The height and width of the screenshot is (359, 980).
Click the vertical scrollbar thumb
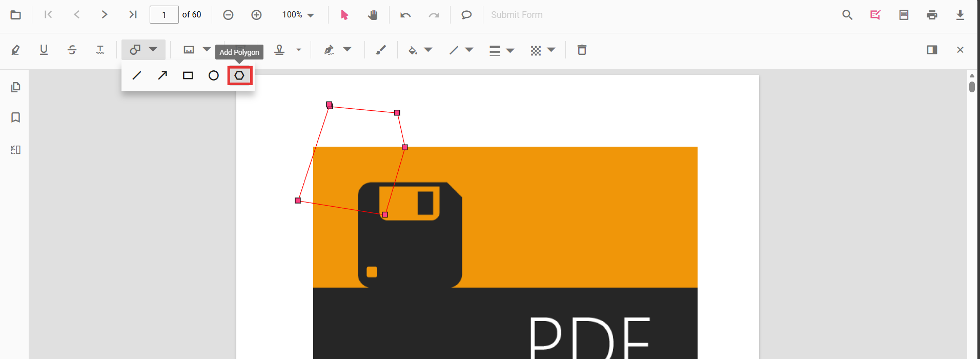point(972,87)
